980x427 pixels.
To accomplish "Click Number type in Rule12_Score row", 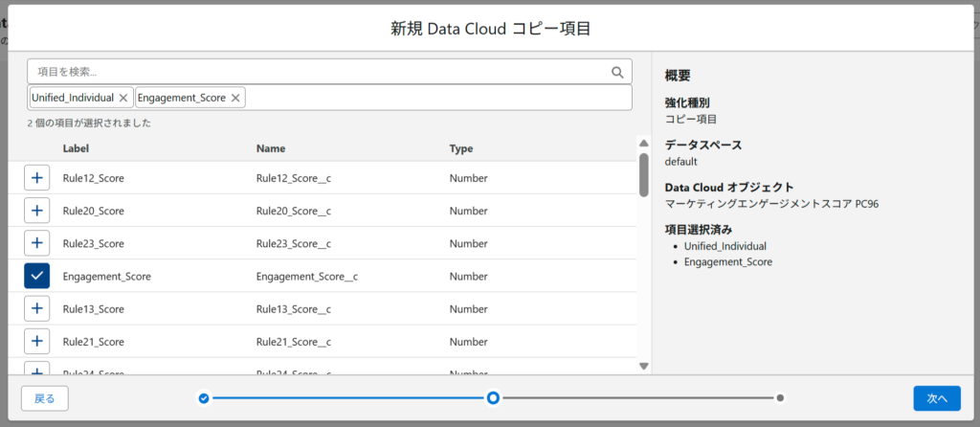I will (468, 178).
